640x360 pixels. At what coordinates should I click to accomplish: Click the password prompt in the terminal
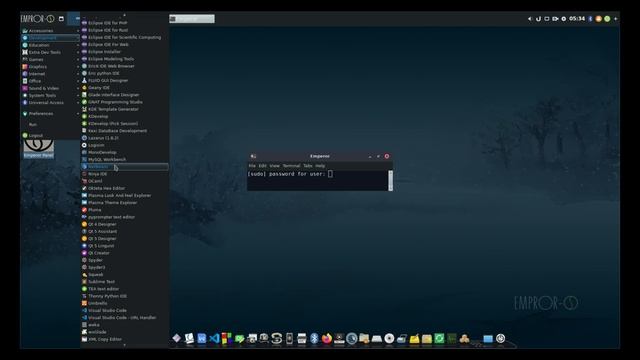pos(287,174)
